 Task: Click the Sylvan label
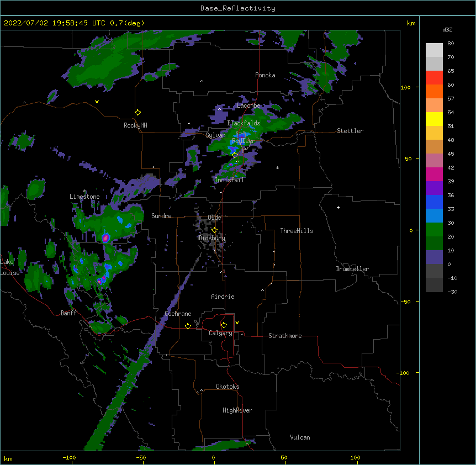point(215,135)
